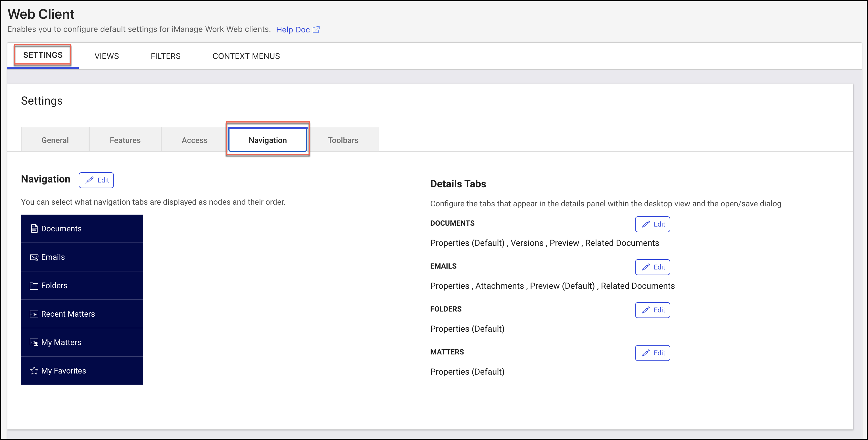Click the pencil icon on DOCUMENTS Edit button
868x440 pixels.
coord(646,224)
